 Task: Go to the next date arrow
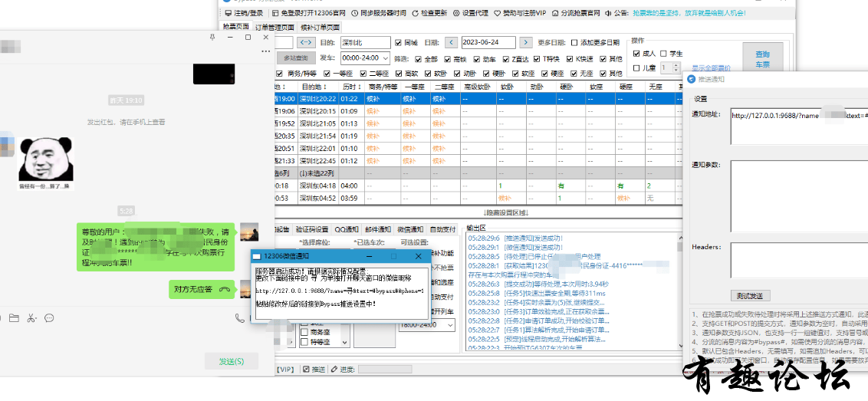pos(526,42)
